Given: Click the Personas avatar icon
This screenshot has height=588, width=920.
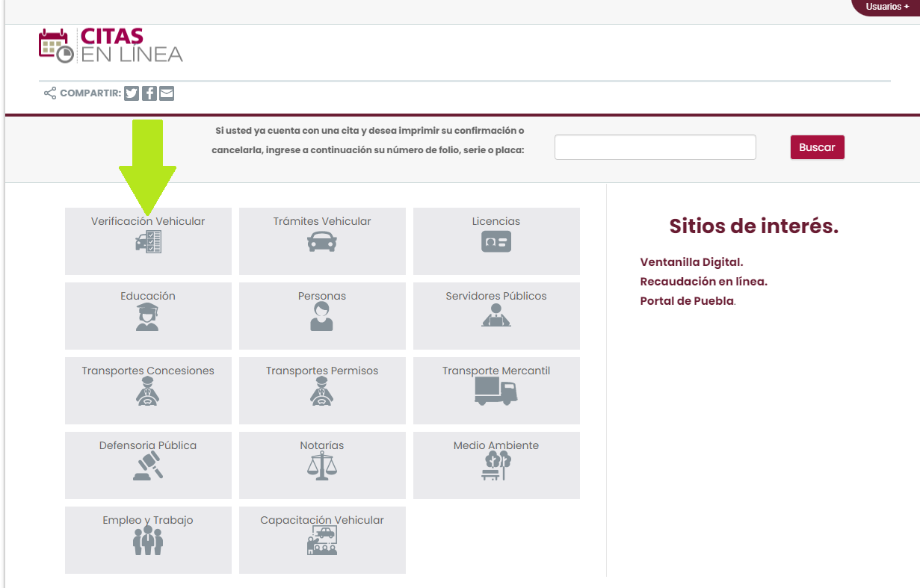Looking at the screenshot, I should tap(322, 317).
